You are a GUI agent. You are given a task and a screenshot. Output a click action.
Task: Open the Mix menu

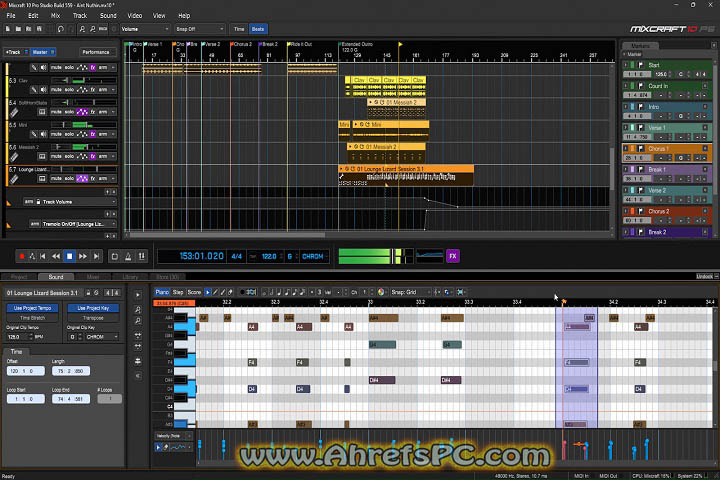pos(56,16)
